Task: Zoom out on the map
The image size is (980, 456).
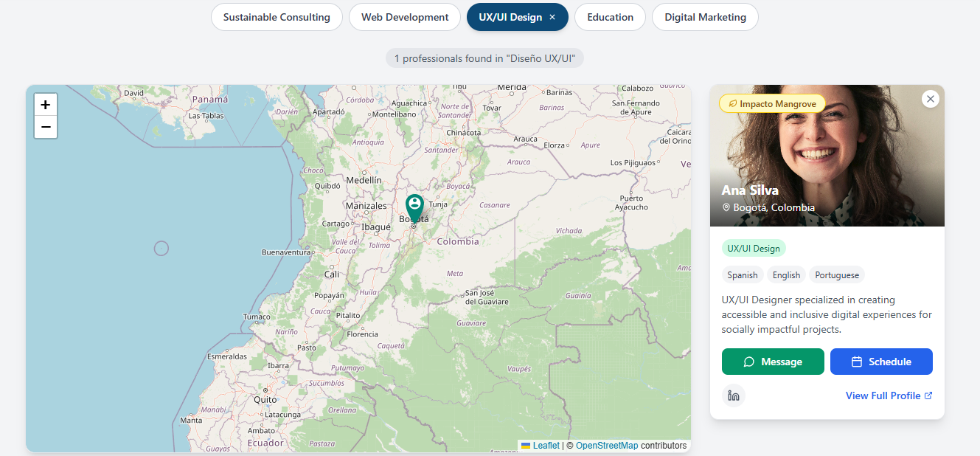Action: 46,128
